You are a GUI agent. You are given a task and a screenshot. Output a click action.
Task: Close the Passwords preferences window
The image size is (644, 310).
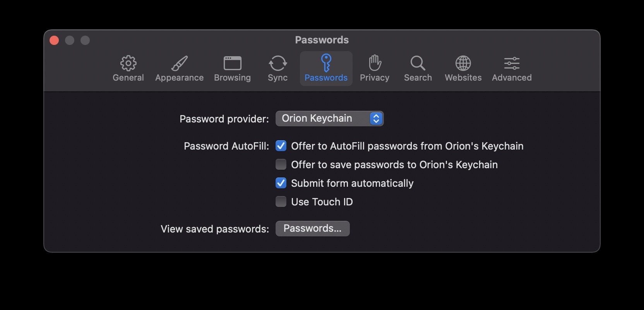[x=54, y=40]
